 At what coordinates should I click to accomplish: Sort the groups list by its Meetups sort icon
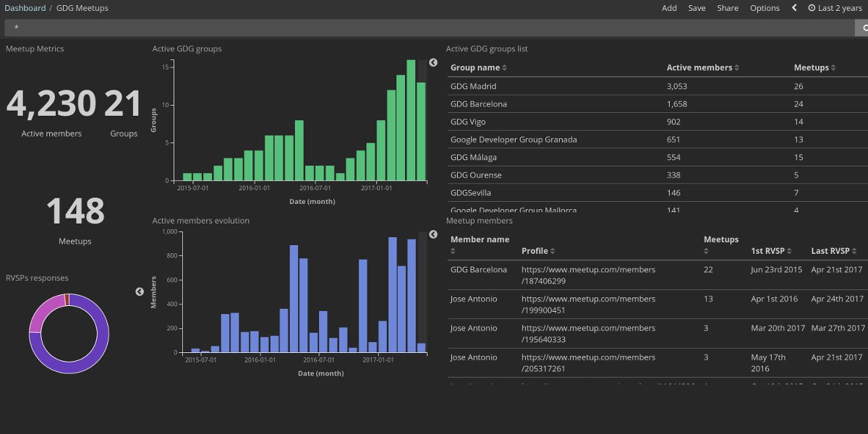tap(833, 68)
